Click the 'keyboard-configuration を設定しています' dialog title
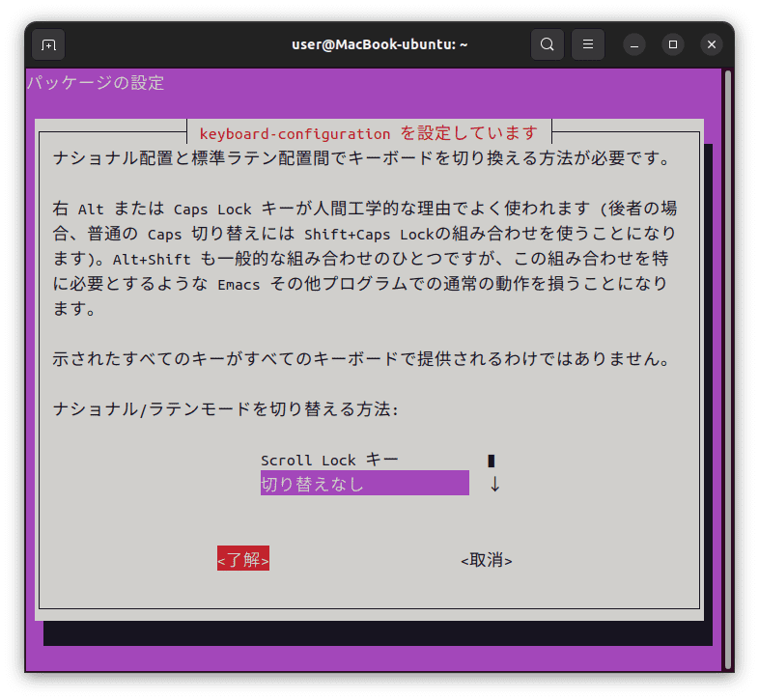Screen dimensions: 759x700 pos(369,133)
